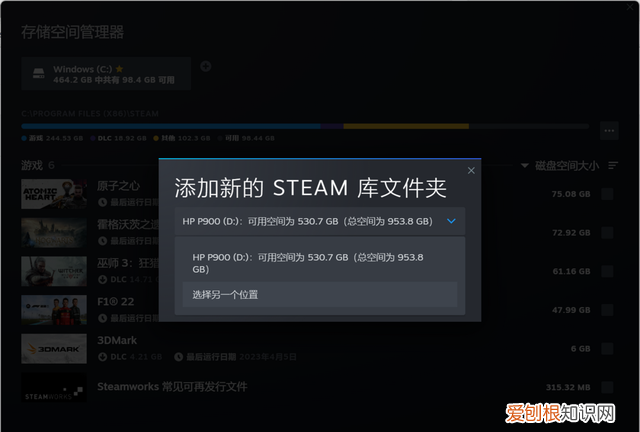The height and width of the screenshot is (432, 640).
Task: Select HP P900 (D:) option in list
Action: pos(320,263)
